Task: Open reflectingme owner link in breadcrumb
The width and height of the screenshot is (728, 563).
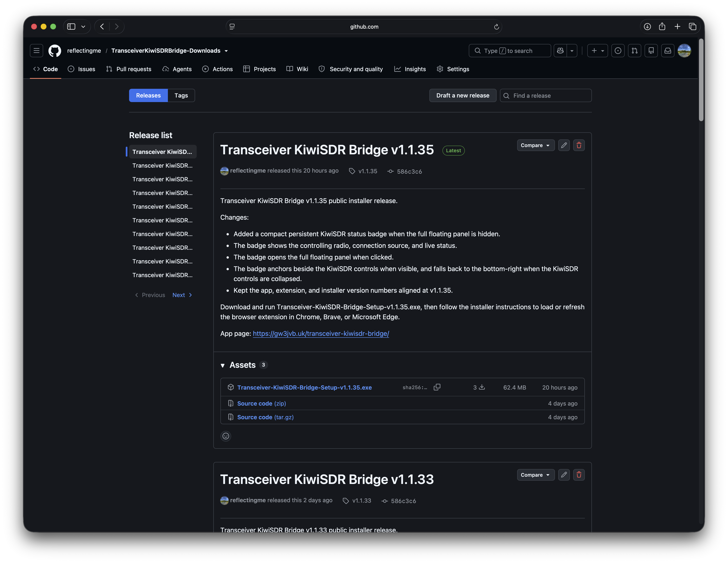Action: 84,51
